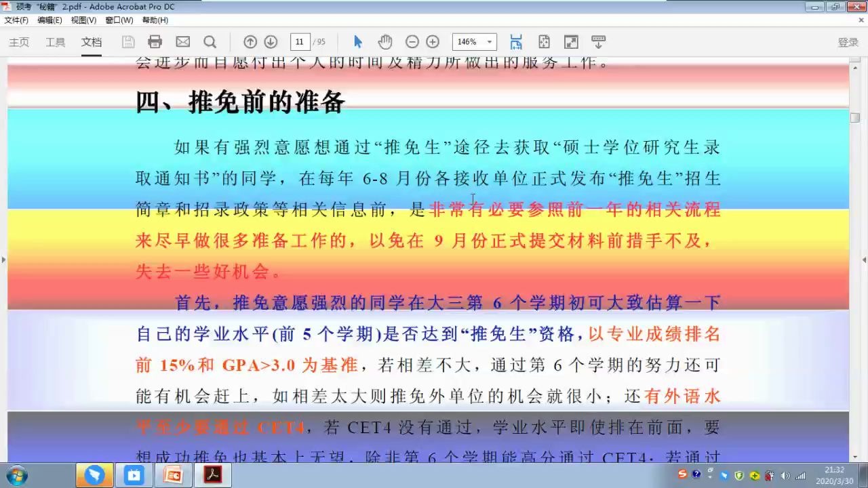Click red battery tray icon
Viewport: 868px width, 488px height.
pos(770,475)
